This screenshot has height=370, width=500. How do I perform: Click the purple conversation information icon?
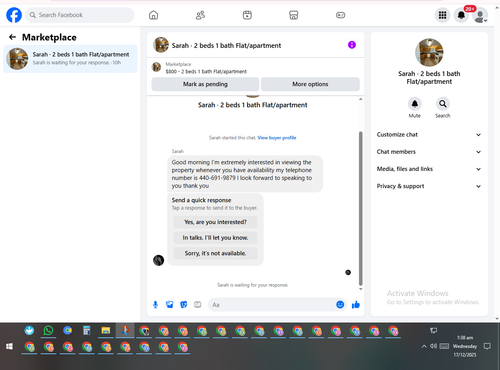(x=352, y=45)
